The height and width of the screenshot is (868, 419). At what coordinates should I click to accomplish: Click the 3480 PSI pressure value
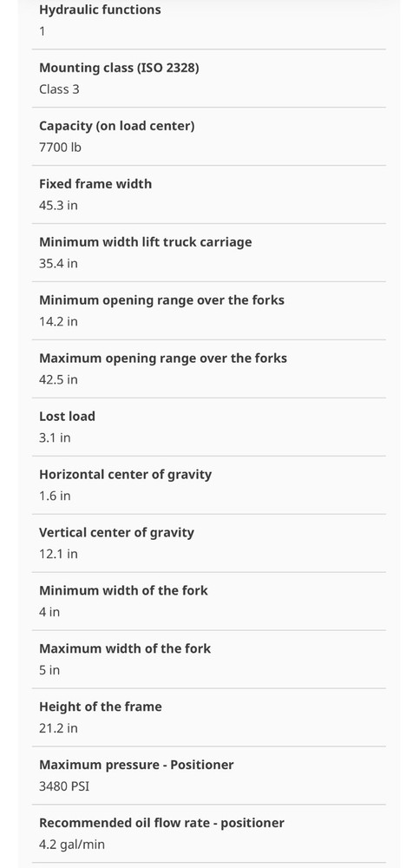(x=63, y=786)
